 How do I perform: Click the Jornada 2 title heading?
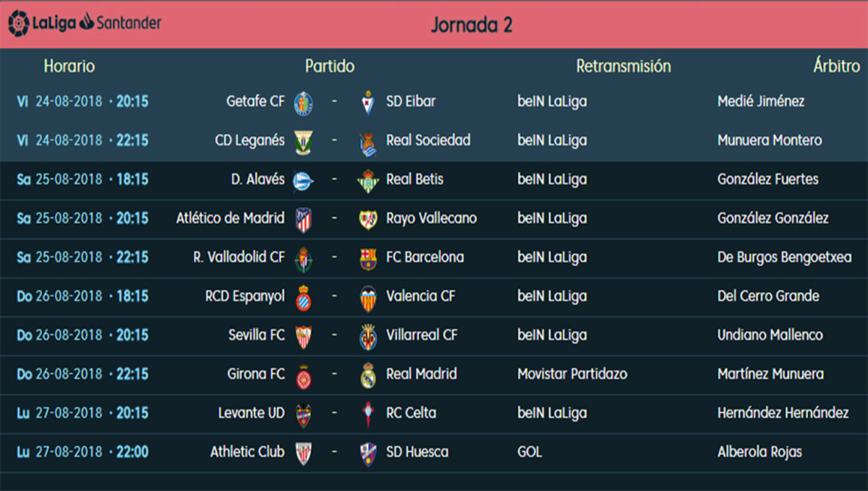pyautogui.click(x=472, y=25)
